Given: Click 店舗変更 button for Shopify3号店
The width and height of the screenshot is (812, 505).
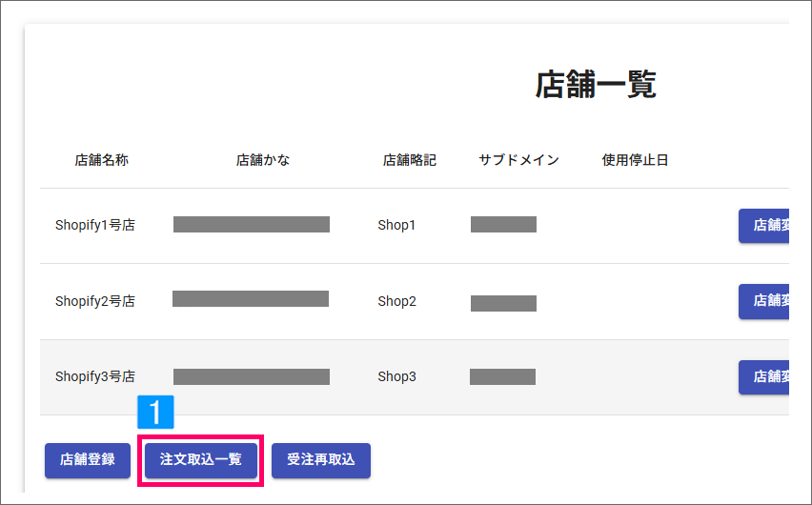Looking at the screenshot, I should (763, 377).
